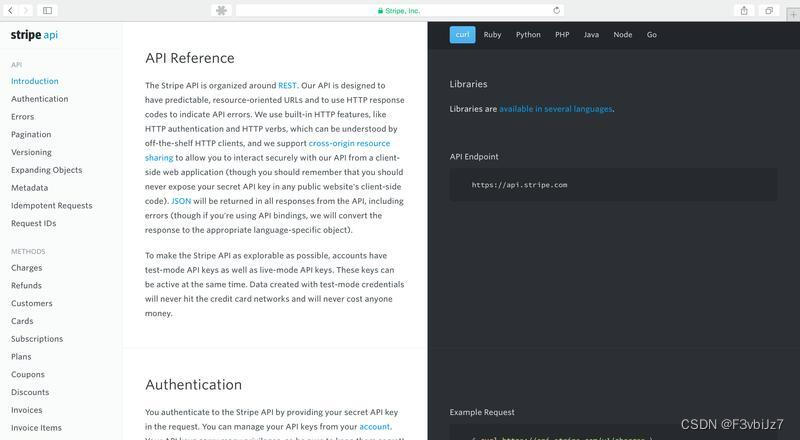
Task: Open Invoice Items under Methods
Action: [36, 428]
